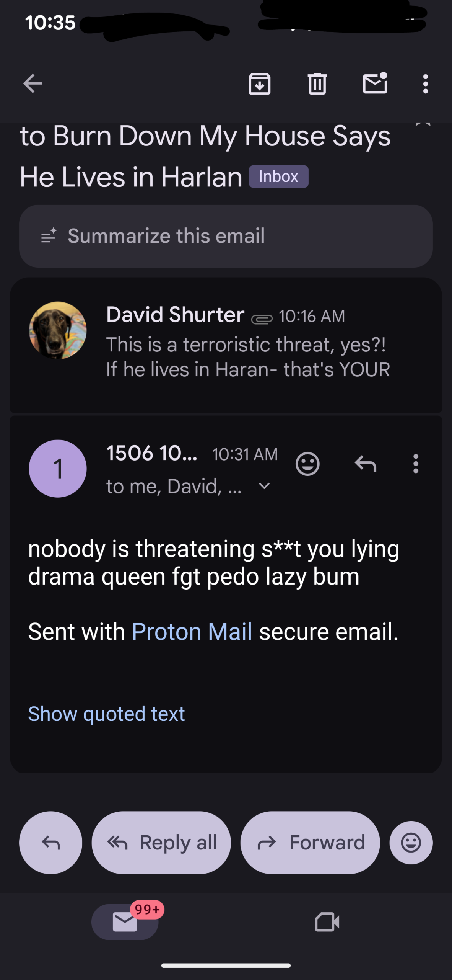
Task: Delete the email with trash icon
Action: click(317, 84)
